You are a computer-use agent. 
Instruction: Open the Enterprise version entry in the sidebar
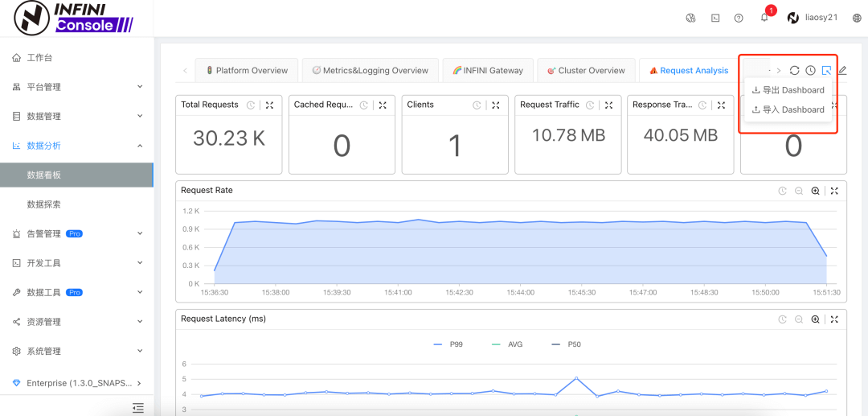pyautogui.click(x=77, y=383)
